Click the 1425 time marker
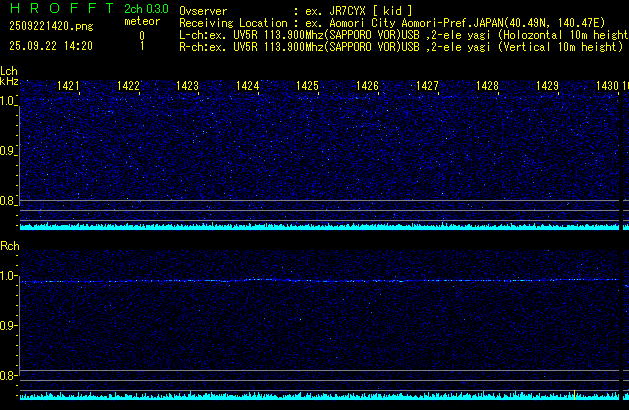This screenshot has width=629, height=410. coord(307,86)
